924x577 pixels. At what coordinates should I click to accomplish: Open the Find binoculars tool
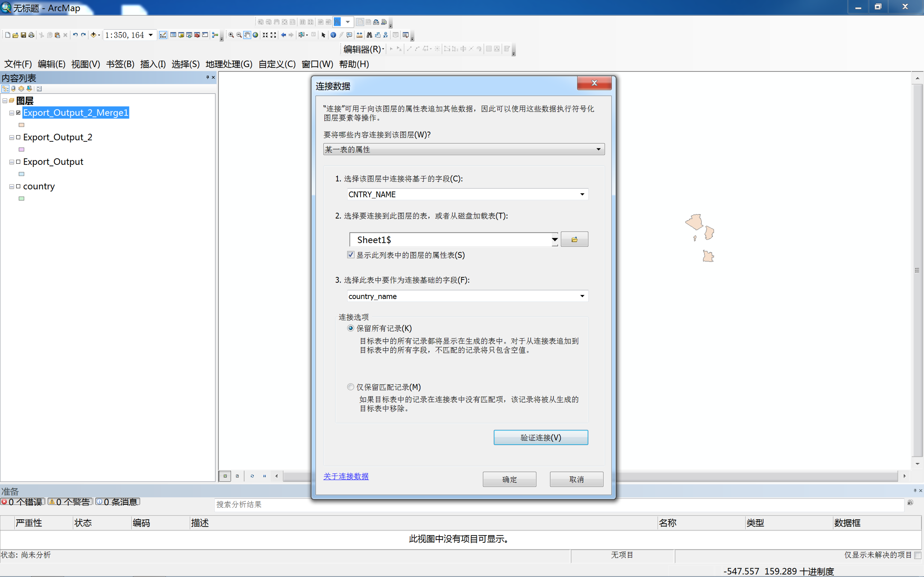point(369,35)
